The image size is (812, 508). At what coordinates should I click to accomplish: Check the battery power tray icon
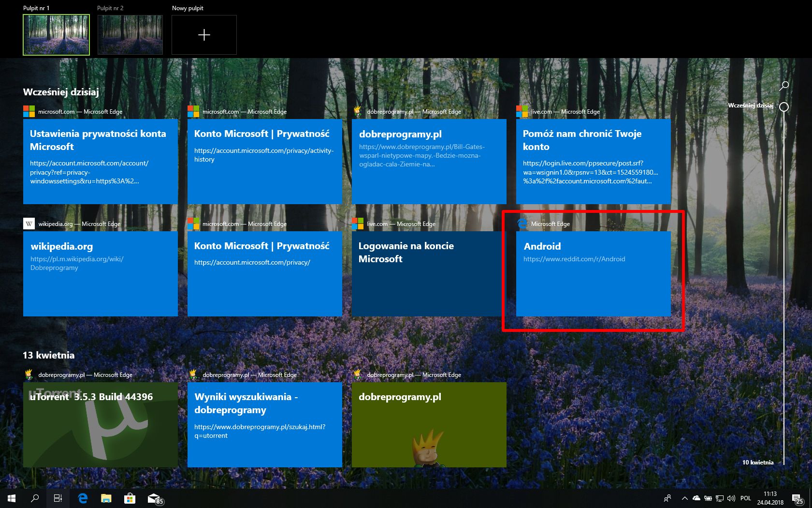(x=708, y=498)
